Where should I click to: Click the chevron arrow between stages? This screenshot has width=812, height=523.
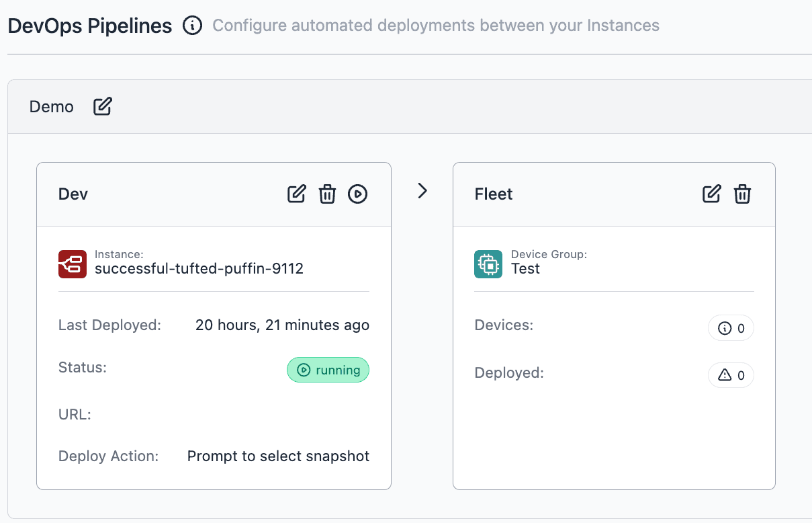pos(422,191)
